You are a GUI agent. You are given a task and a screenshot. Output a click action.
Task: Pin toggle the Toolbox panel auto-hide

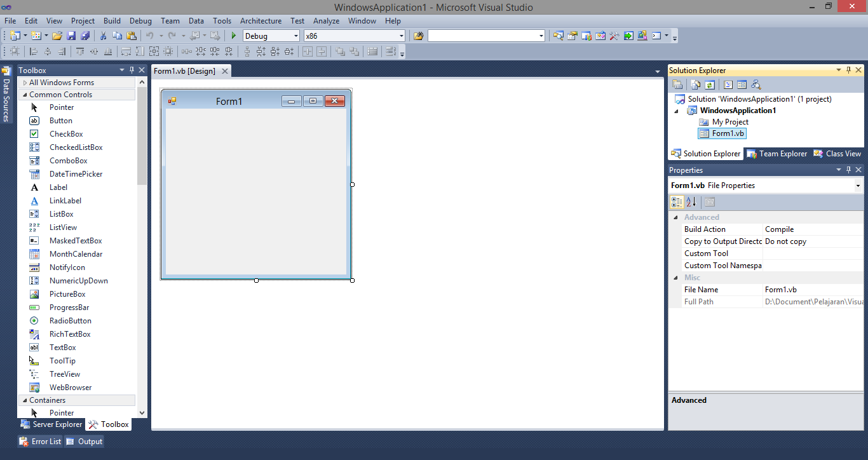[132, 70]
